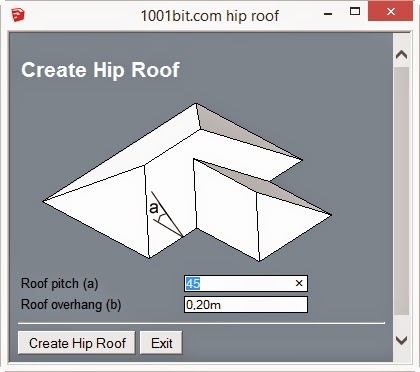Click the vertical scrollbar thumb

click(402, 191)
